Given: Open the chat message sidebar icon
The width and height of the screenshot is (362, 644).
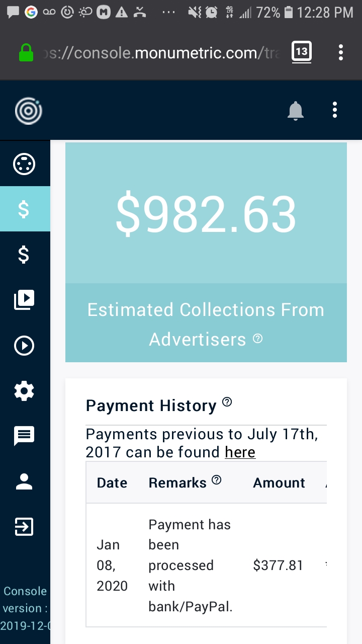Looking at the screenshot, I should coord(24,436).
